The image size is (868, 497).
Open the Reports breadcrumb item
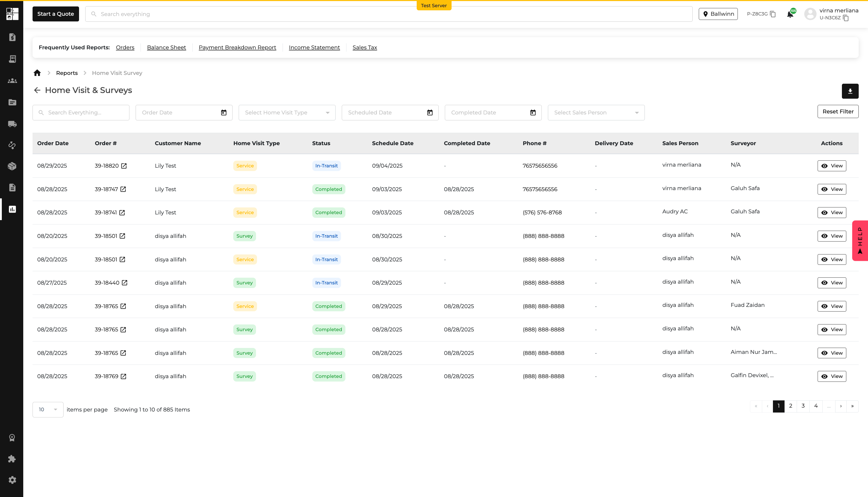(x=67, y=73)
